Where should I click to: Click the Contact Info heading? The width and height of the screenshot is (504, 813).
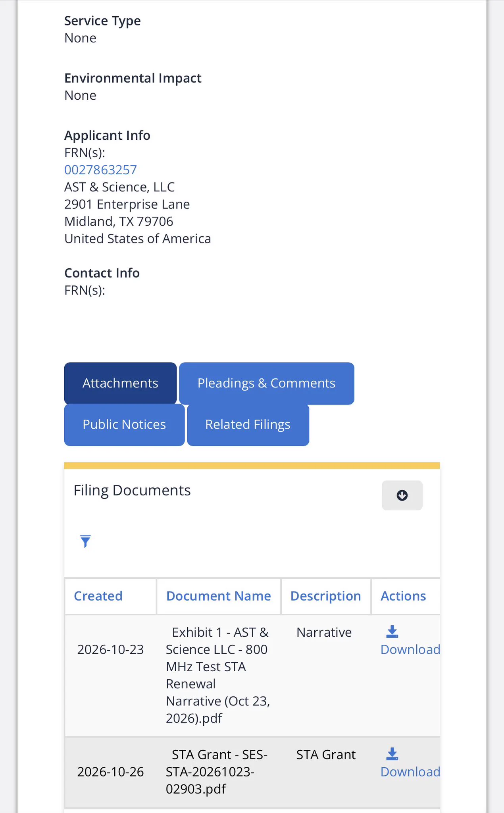pyautogui.click(x=102, y=273)
